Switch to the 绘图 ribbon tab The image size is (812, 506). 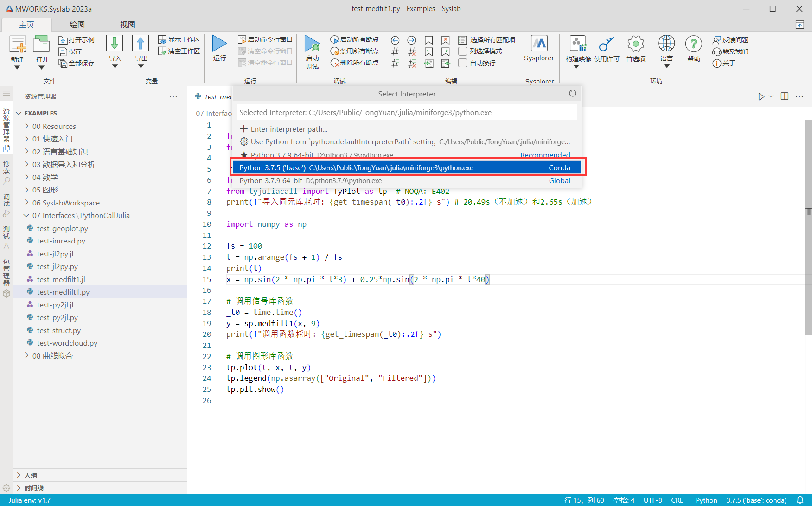(x=77, y=25)
